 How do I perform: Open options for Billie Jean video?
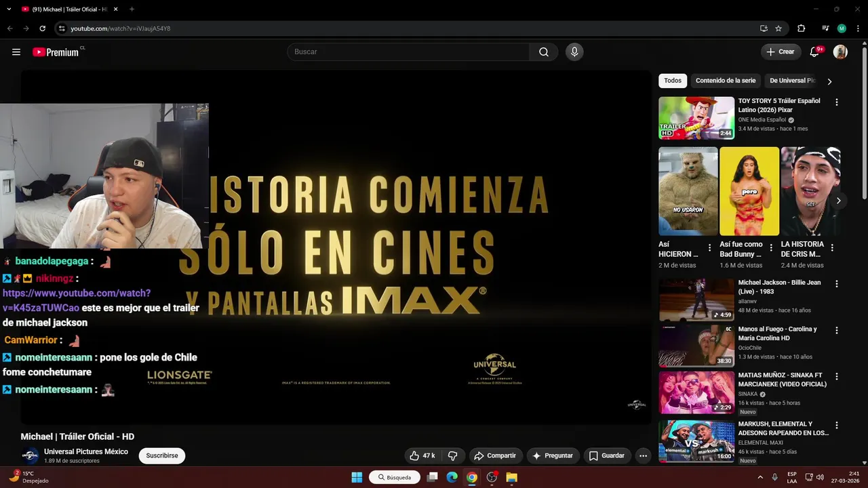[836, 284]
